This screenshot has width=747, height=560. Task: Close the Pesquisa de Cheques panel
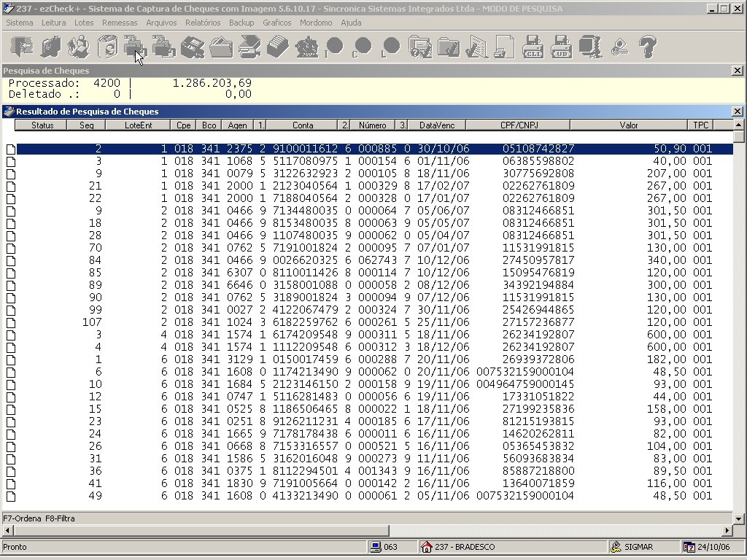pos(737,71)
